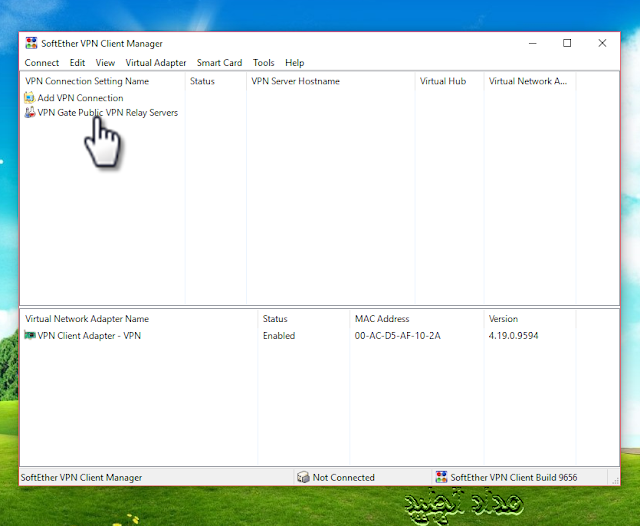Click the Not Connected status text
Screen dimensions: 640x526
click(343, 477)
